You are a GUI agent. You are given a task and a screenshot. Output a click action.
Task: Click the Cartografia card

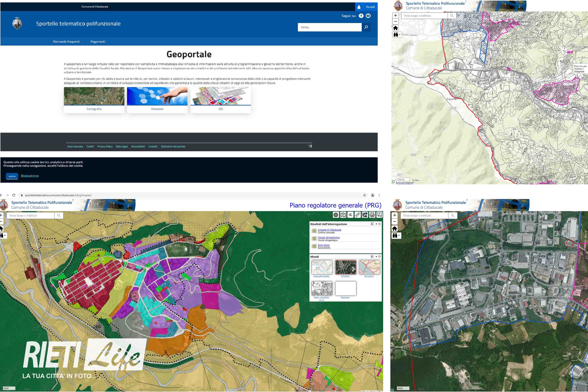[94, 100]
